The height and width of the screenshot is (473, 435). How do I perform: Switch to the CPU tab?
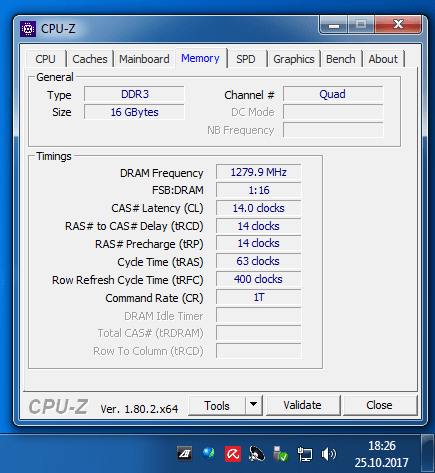pyautogui.click(x=45, y=59)
